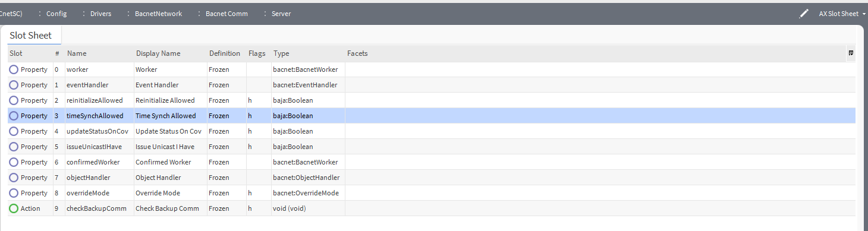Go to Bacnet Comm in breadcrumb
The width and height of the screenshot is (868, 231).
tap(227, 14)
